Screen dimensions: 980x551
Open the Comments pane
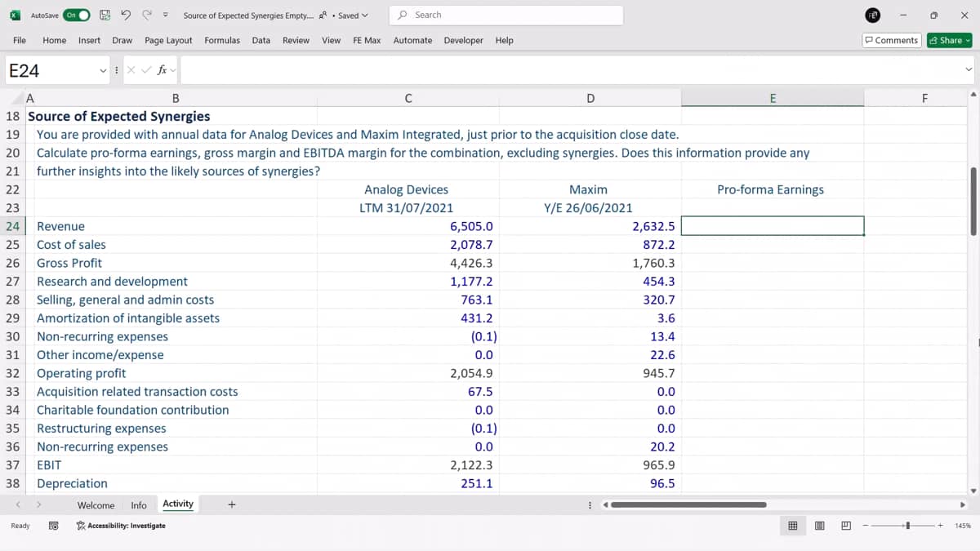[892, 40]
